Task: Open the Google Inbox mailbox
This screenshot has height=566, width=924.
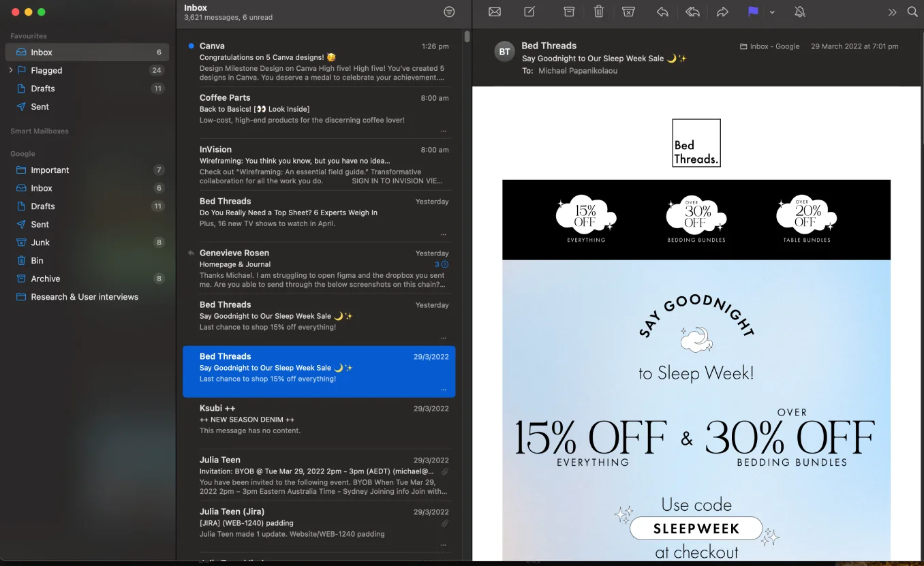Action: [x=87, y=188]
